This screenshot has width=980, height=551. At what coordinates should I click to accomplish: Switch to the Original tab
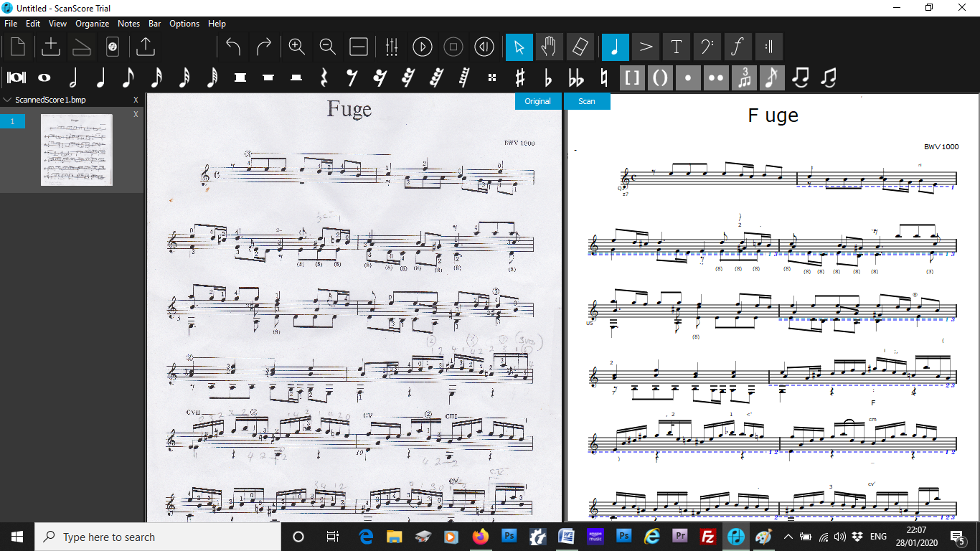[x=538, y=101]
